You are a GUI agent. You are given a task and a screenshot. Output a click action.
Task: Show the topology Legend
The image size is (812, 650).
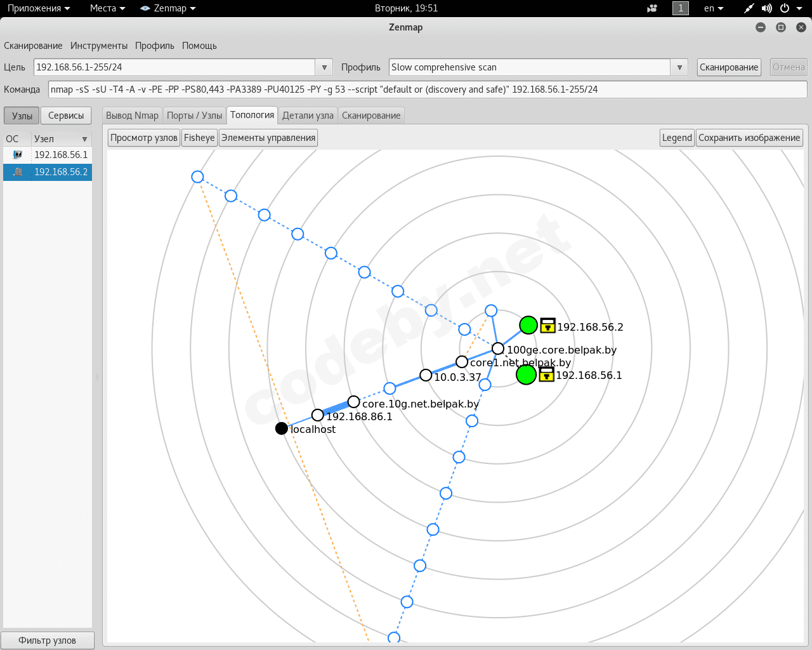click(677, 138)
